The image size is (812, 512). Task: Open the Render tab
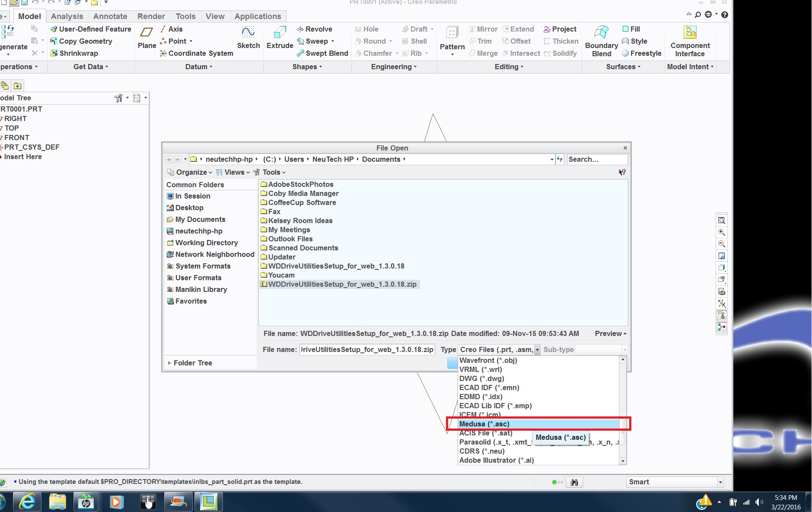(x=151, y=16)
